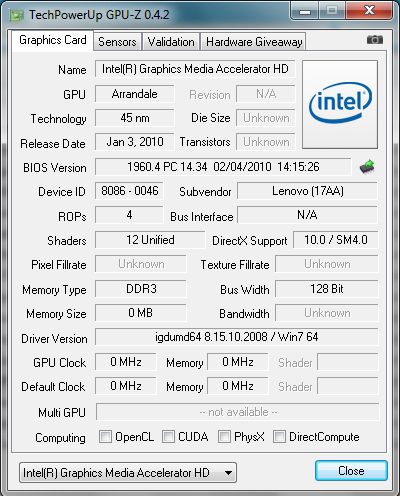Minimize the GPU-Z window

pos(304,11)
